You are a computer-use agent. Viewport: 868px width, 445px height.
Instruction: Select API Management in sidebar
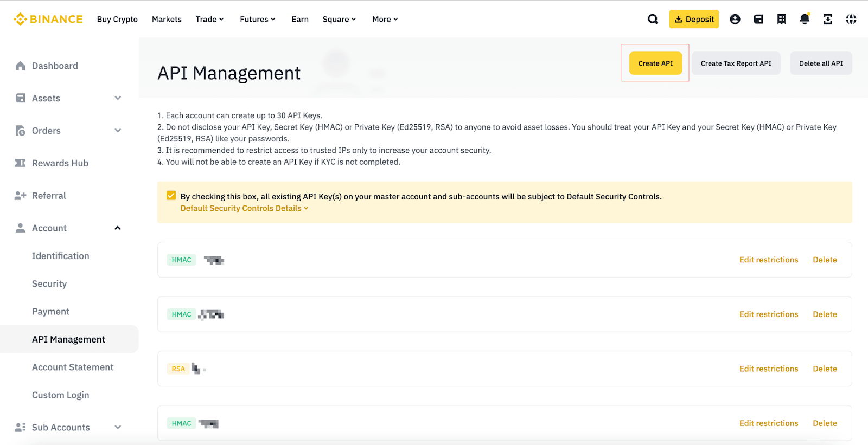tap(69, 339)
